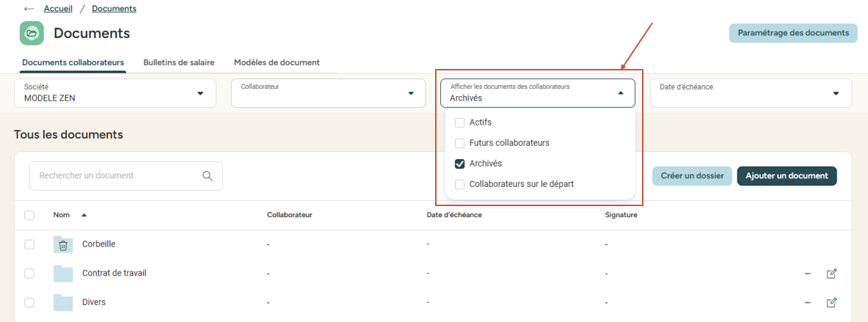Open more options for Contrat de travail
Image resolution: width=868 pixels, height=322 pixels.
pyautogui.click(x=808, y=274)
